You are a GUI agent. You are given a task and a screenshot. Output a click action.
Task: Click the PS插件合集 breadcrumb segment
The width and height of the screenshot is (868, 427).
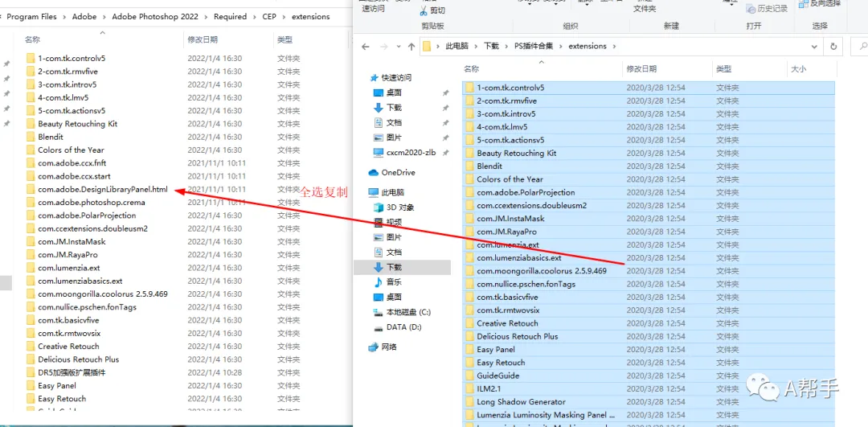pyautogui.click(x=534, y=47)
